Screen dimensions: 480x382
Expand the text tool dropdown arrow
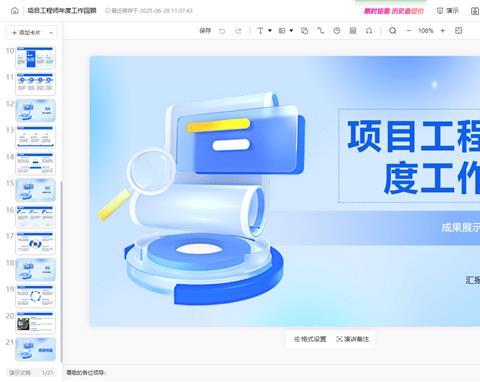pyautogui.click(x=270, y=31)
